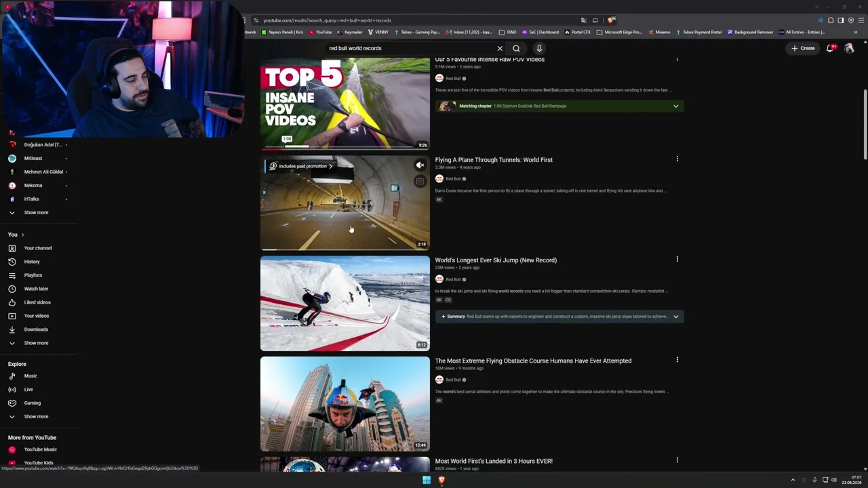This screenshot has height=488, width=868.
Task: Open the Top 5 Insane POV Videos thumbnail
Action: coord(345,103)
